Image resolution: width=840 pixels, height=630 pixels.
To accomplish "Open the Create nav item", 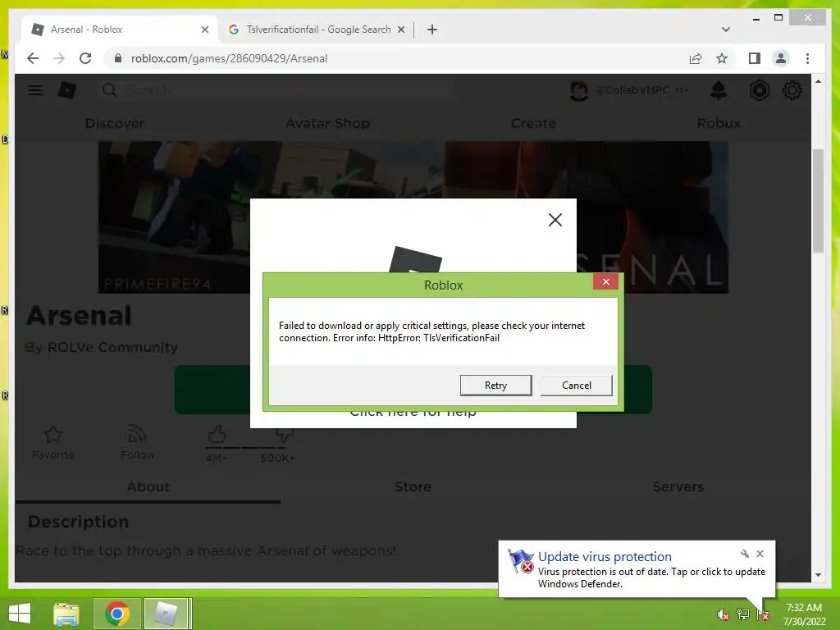I will click(533, 123).
